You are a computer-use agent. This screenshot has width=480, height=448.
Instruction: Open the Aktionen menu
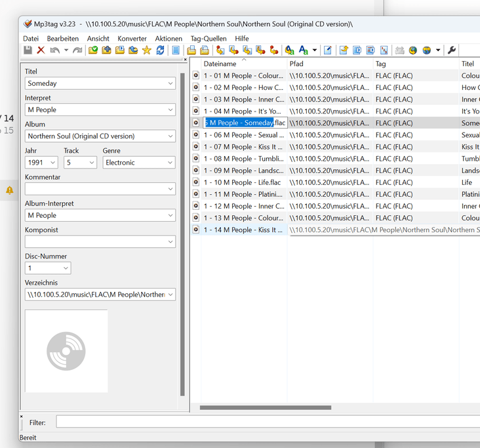click(169, 39)
